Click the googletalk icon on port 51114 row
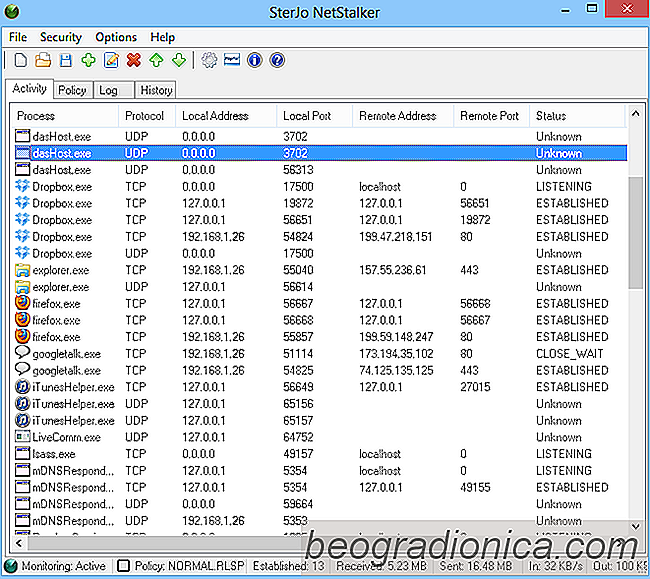This screenshot has height=579, width=650. (22, 353)
